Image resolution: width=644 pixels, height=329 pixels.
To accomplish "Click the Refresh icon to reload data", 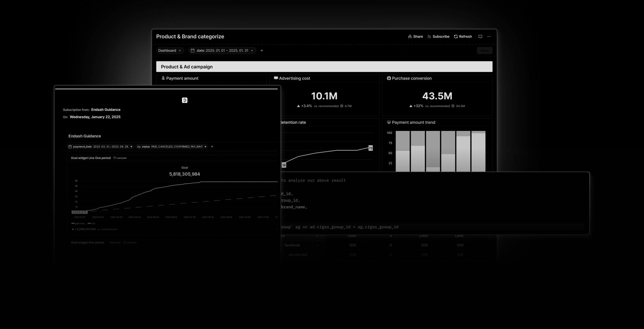I will [456, 36].
